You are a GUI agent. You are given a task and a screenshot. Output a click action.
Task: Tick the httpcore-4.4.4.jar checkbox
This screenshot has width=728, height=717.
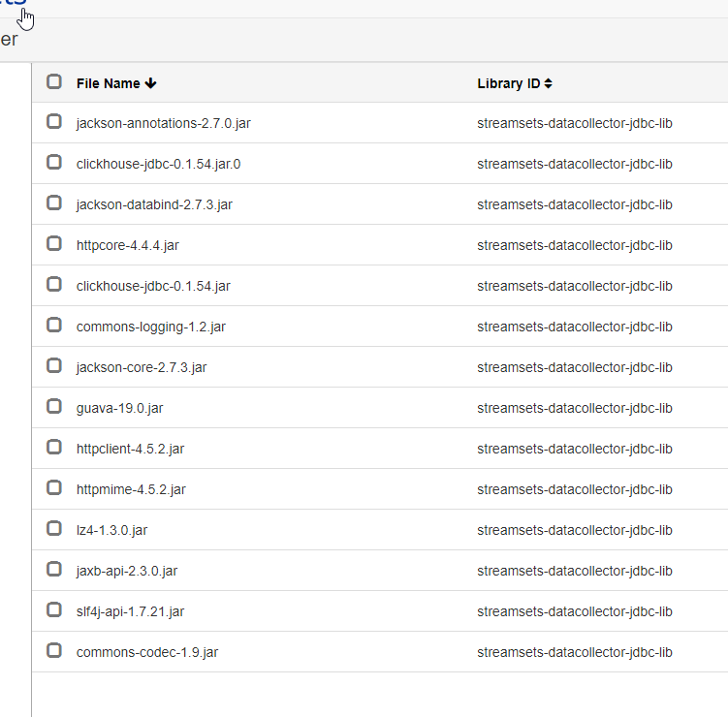(x=54, y=243)
